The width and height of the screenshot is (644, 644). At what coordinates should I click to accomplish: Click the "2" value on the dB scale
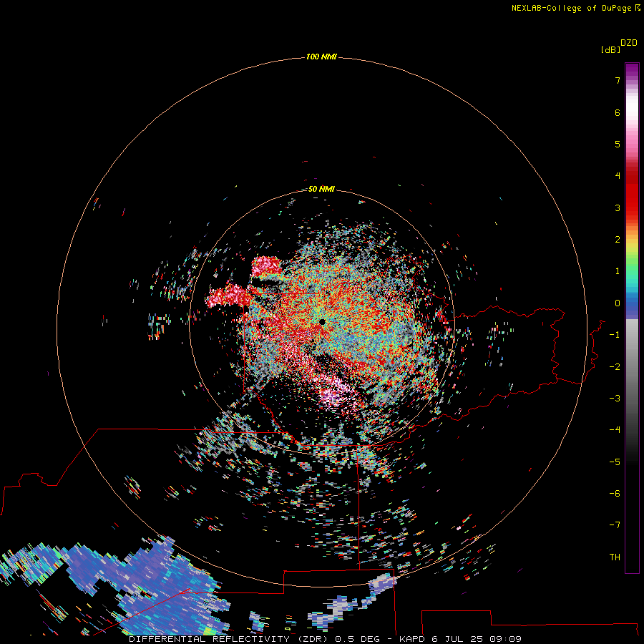pos(618,240)
